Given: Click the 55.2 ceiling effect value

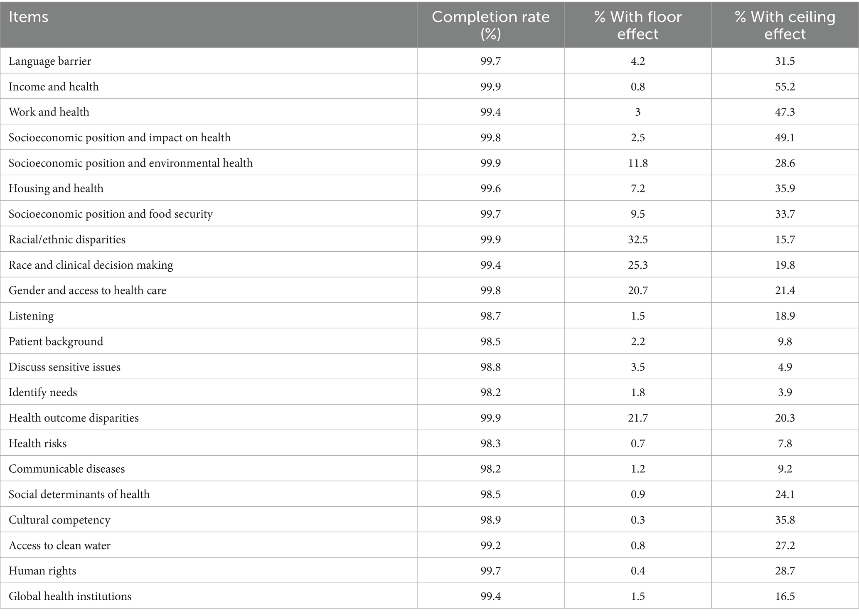Looking at the screenshot, I should (785, 86).
